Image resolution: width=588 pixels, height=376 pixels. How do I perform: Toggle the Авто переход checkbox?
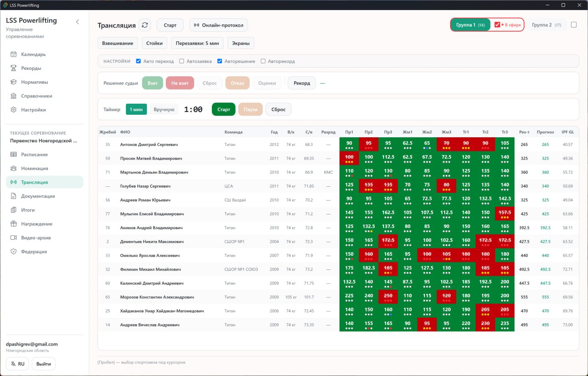pos(138,61)
